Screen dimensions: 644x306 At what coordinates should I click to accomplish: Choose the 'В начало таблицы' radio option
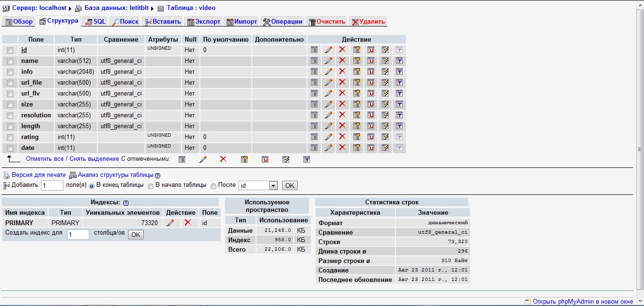tap(151, 186)
